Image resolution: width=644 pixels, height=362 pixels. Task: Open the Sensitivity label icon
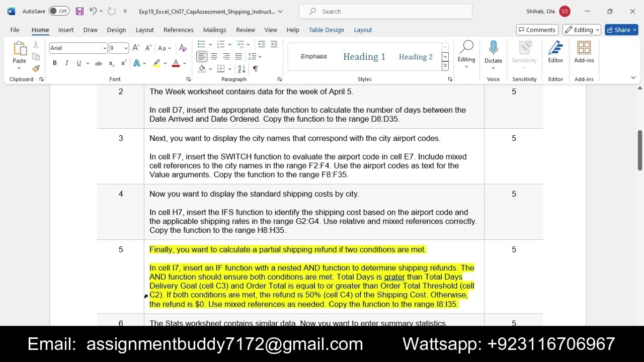point(525,49)
